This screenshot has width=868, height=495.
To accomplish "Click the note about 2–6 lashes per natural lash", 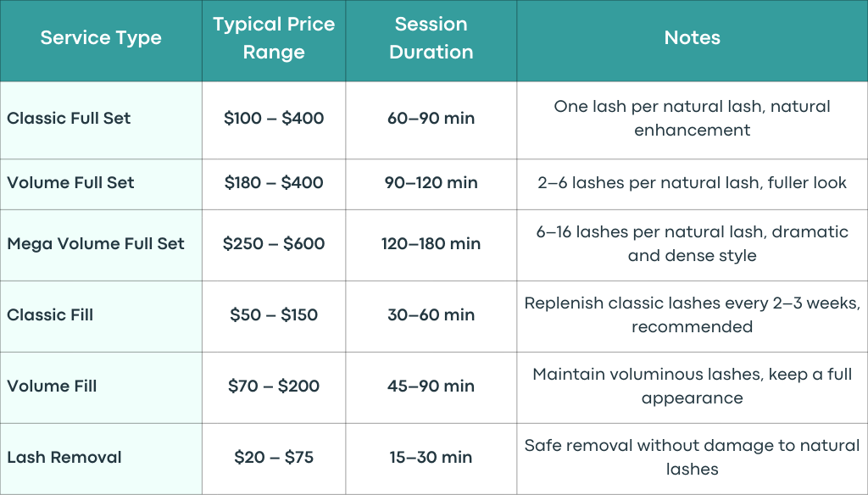I will (x=692, y=183).
